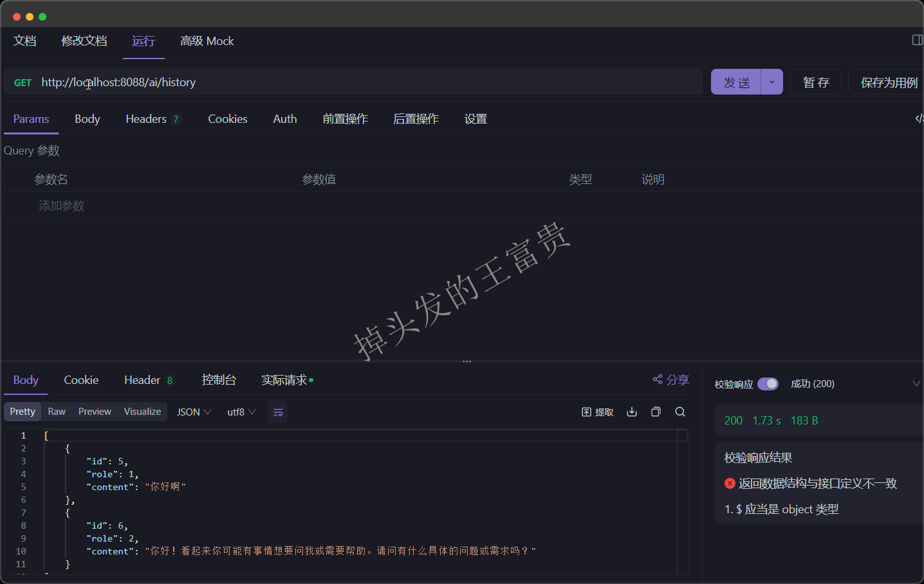Screen dimensions: 924x584
Task: Toggle the 校验响应 switch
Action: pos(768,384)
